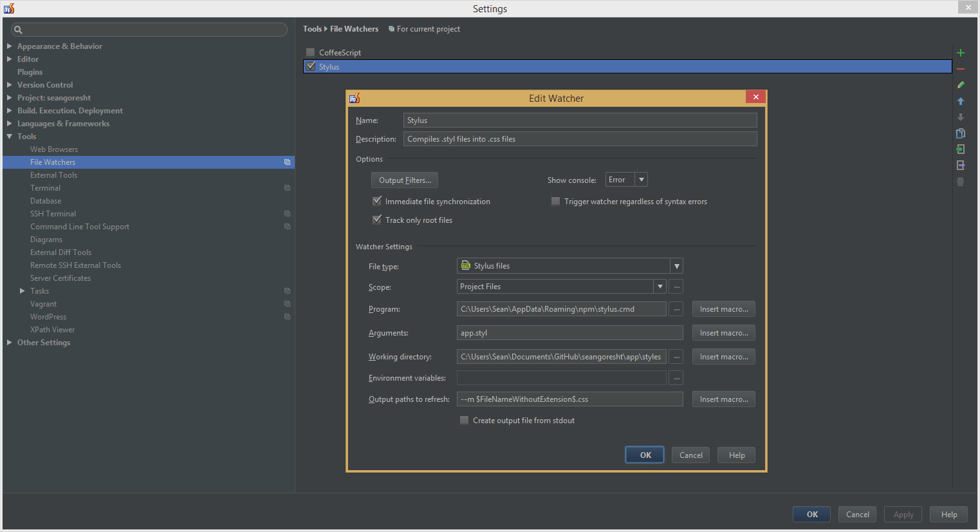Click the grayed inspector icon below export
The height and width of the screenshot is (532, 980).
pyautogui.click(x=961, y=182)
